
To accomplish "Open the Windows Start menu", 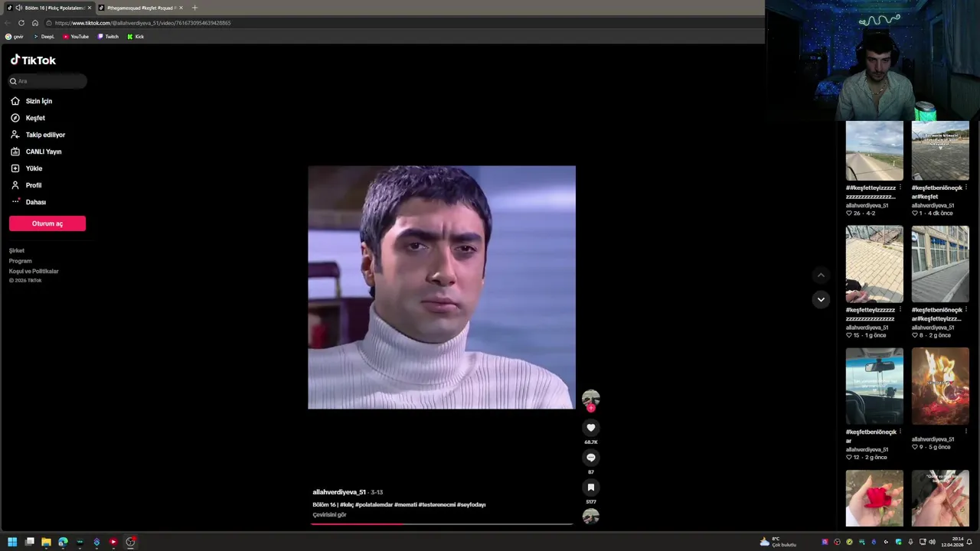I will 12,542.
